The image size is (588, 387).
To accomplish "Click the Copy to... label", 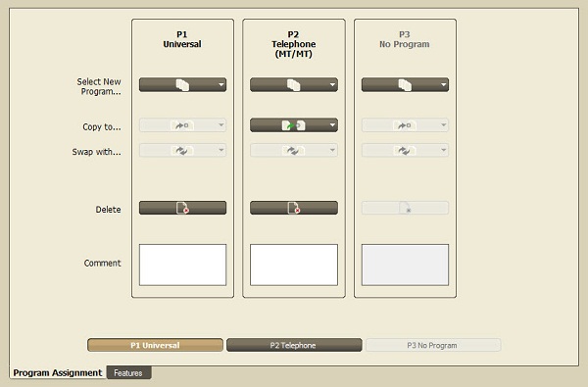I will pyautogui.click(x=102, y=127).
